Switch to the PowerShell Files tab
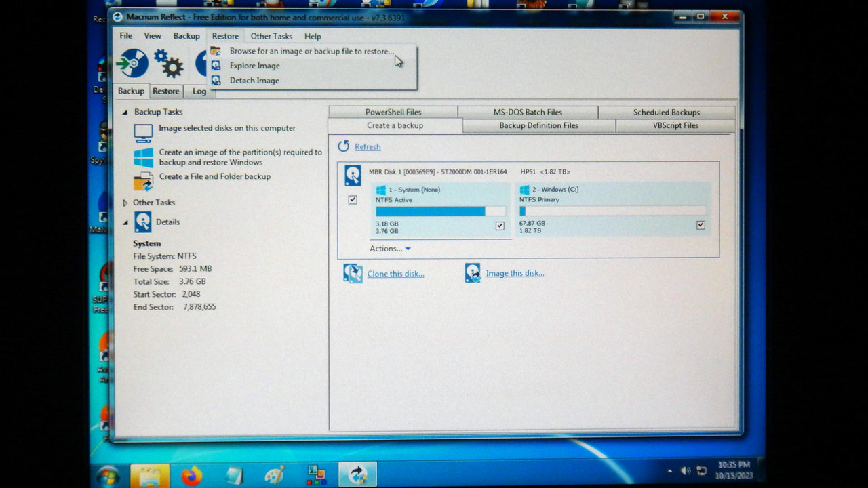868x488 pixels. coord(393,112)
